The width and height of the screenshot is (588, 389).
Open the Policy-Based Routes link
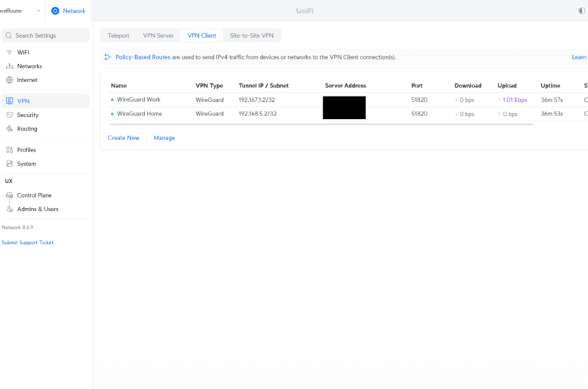click(x=143, y=57)
